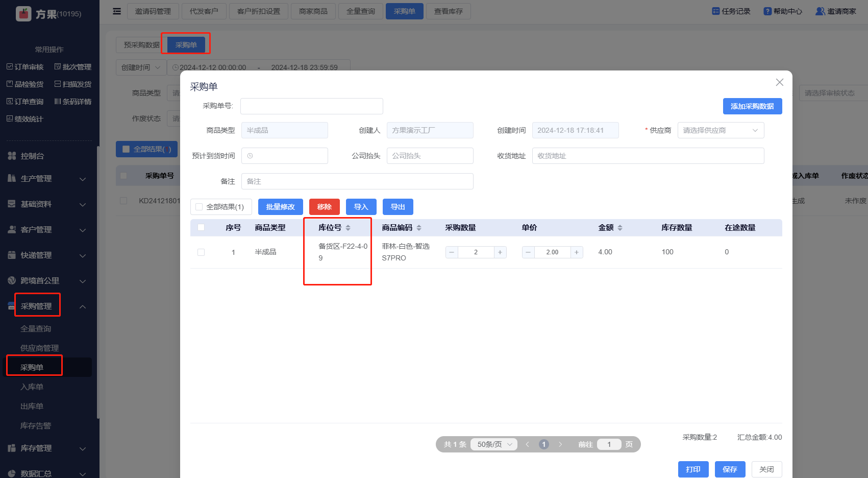Sort by 库位号 column sort icon

(x=348, y=228)
